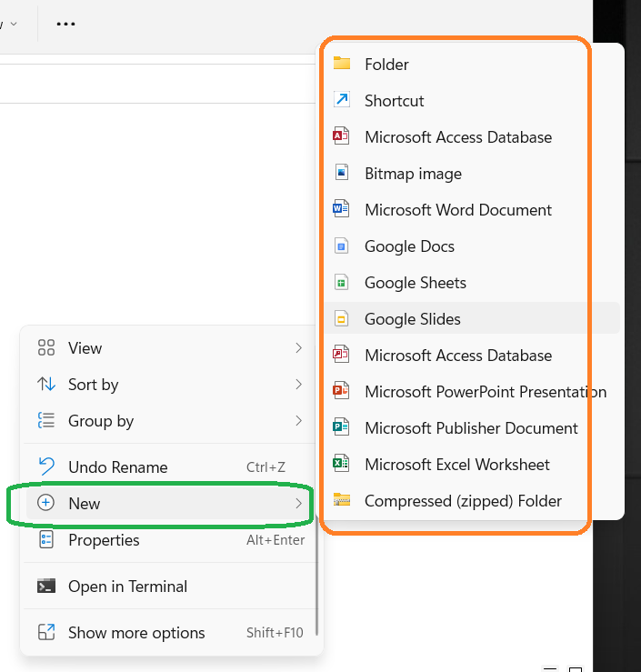Choose Folder from the New submenu
The image size is (641, 672).
coord(472,65)
